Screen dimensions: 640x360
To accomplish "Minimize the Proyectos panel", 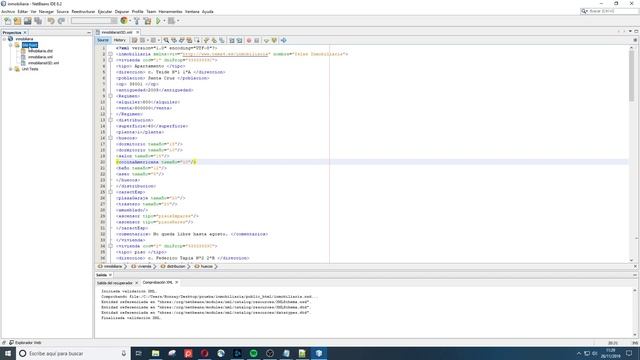I will (x=89, y=32).
